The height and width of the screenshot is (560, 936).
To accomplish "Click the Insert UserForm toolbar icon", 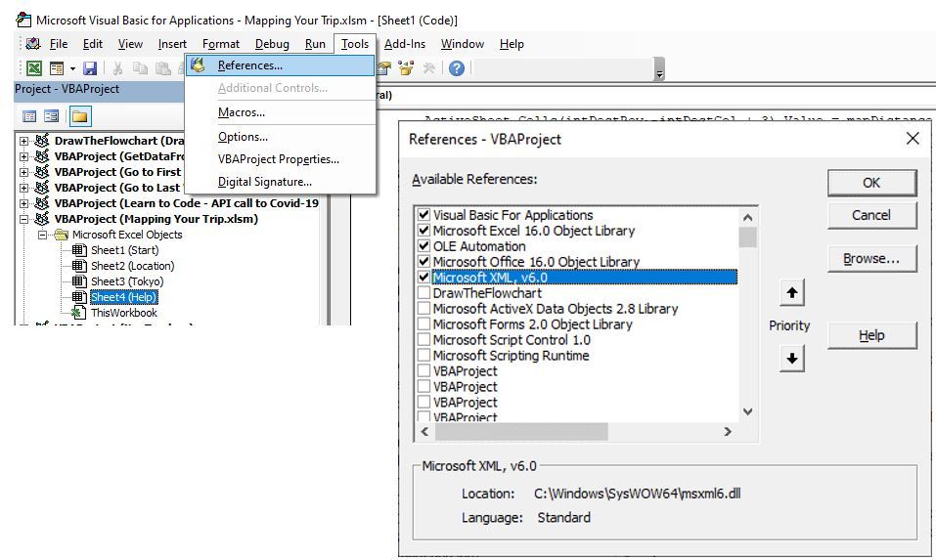I will 57,68.
